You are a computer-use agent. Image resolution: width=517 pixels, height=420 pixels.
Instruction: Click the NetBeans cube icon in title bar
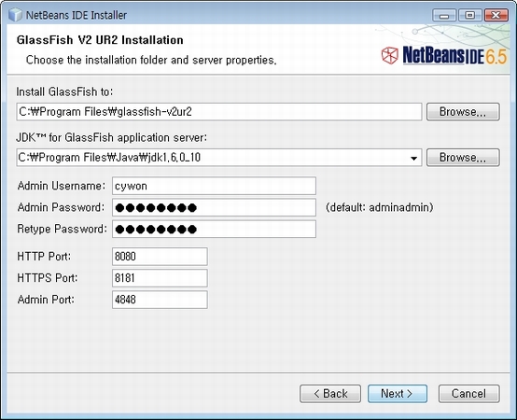15,15
